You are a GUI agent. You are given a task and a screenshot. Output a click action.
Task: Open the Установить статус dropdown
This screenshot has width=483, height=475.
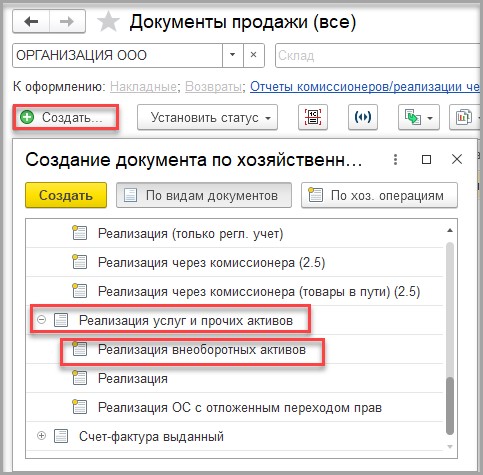tap(207, 117)
